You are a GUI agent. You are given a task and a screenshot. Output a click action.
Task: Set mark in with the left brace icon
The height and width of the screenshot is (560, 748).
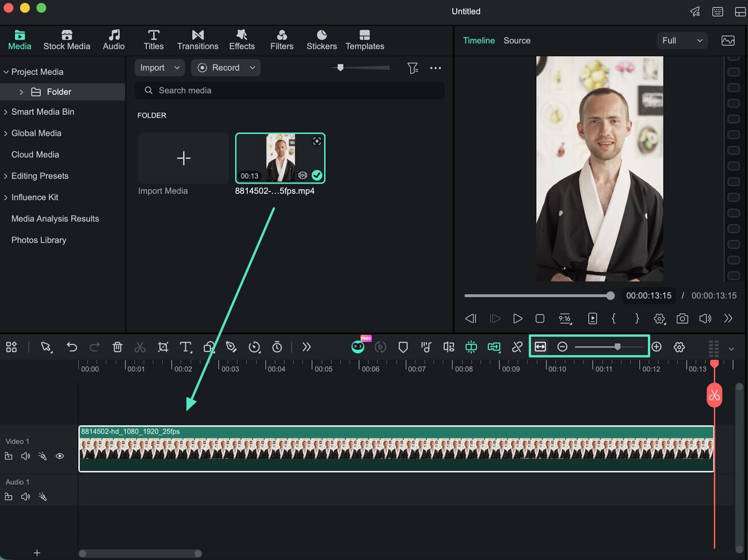tap(614, 318)
